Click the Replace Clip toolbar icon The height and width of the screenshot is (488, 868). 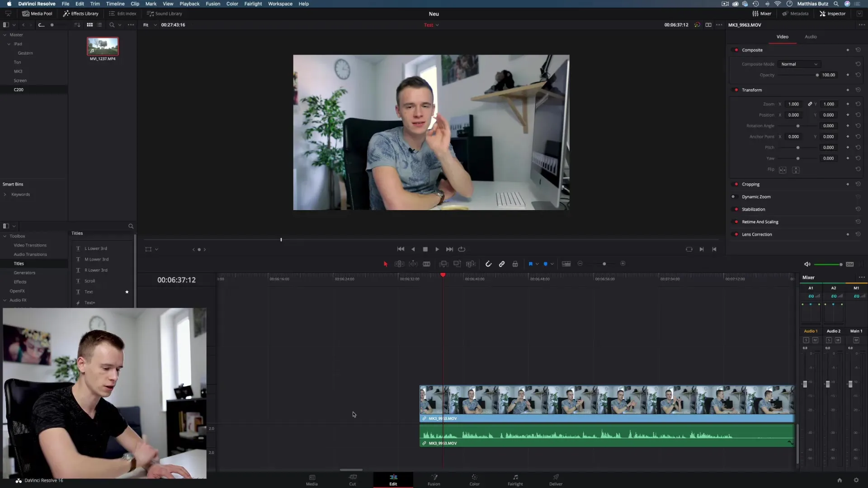[471, 264]
